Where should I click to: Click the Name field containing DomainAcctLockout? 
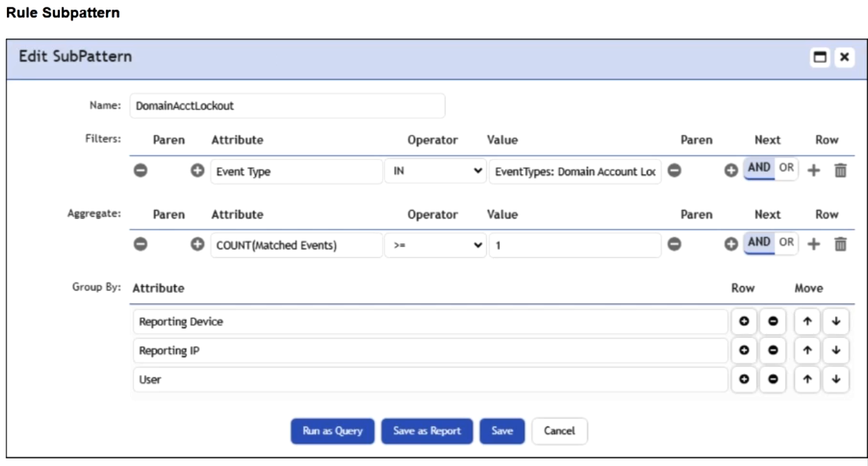(x=288, y=106)
